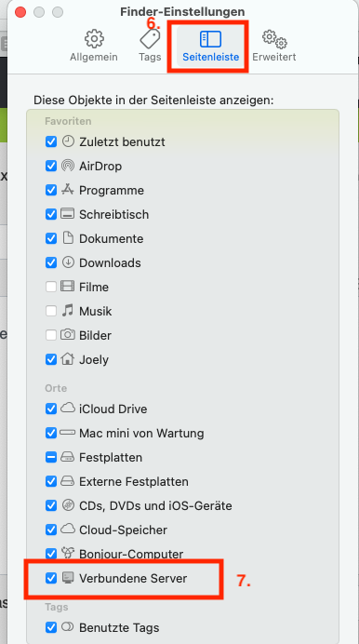The height and width of the screenshot is (644, 359).
Task: Click the Programme app-store icon
Action: [68, 190]
